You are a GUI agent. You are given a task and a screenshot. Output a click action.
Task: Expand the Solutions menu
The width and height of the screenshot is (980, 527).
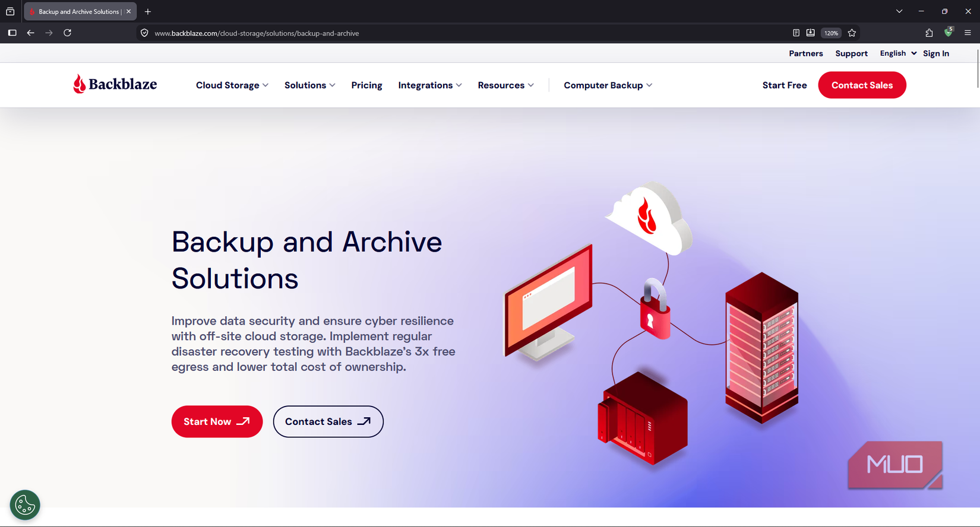tap(310, 85)
